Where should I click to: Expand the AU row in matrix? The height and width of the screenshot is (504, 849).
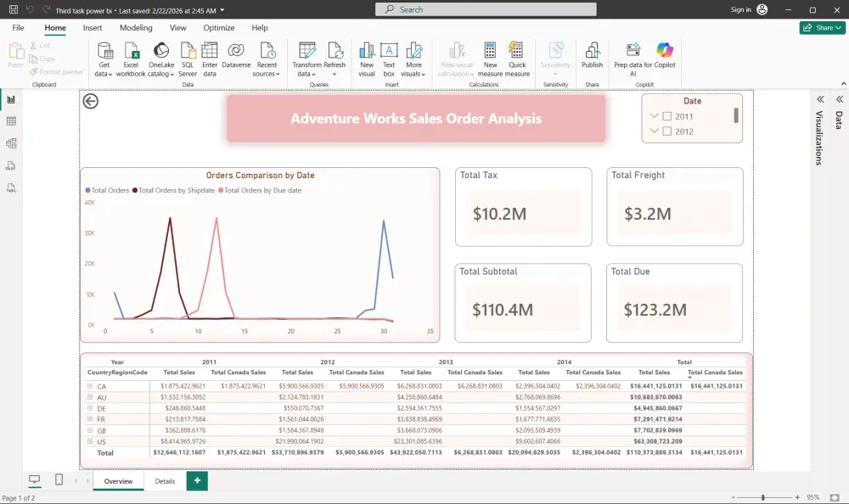(x=90, y=397)
